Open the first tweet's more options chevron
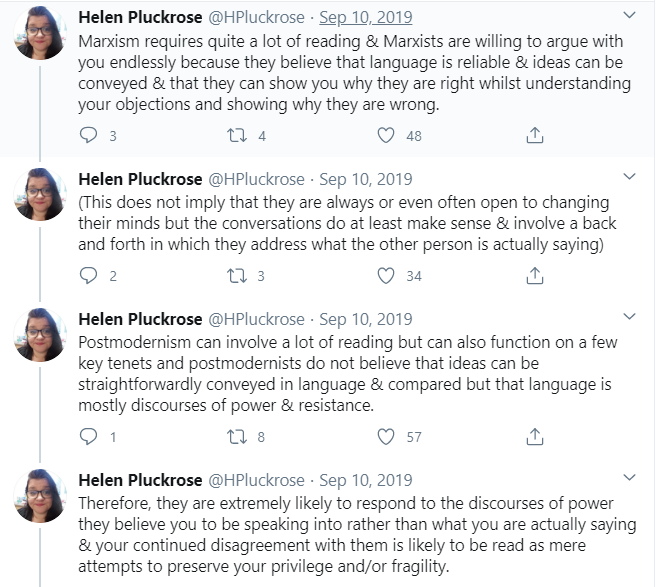 (x=628, y=17)
